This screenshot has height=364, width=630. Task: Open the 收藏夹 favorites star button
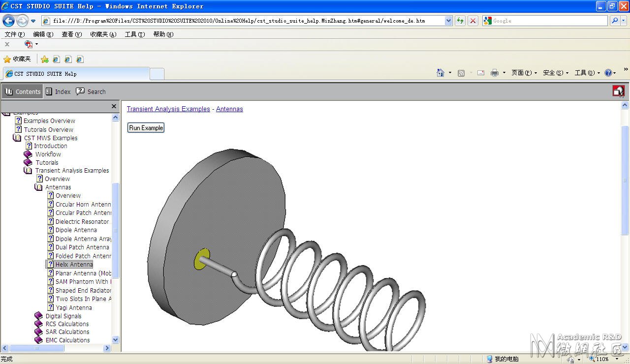coord(17,59)
